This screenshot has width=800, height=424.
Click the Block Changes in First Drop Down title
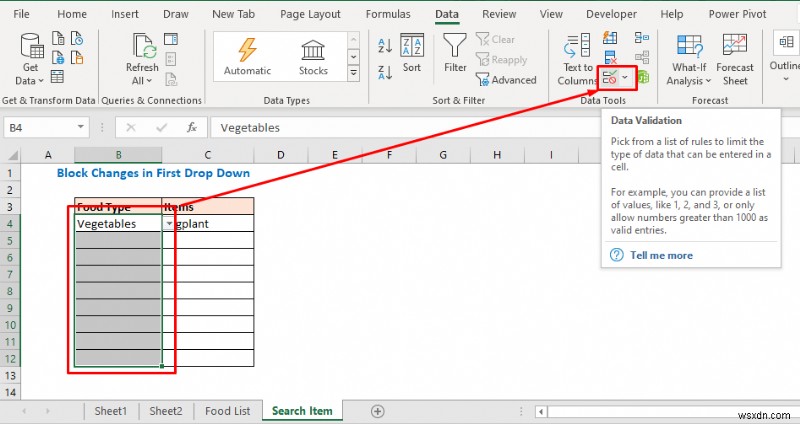153,173
